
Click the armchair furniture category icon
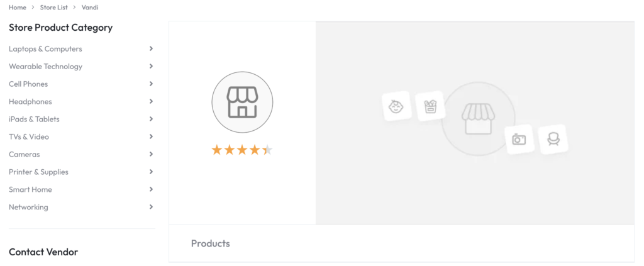point(553,138)
